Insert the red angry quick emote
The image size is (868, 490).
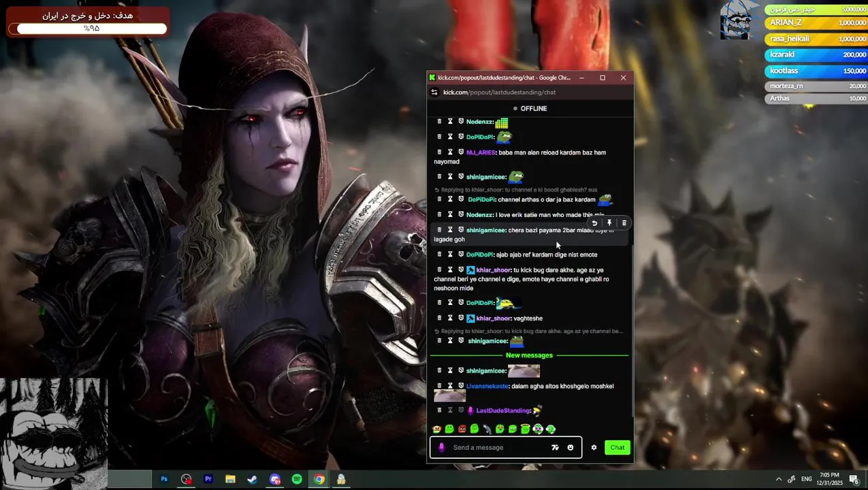click(462, 429)
